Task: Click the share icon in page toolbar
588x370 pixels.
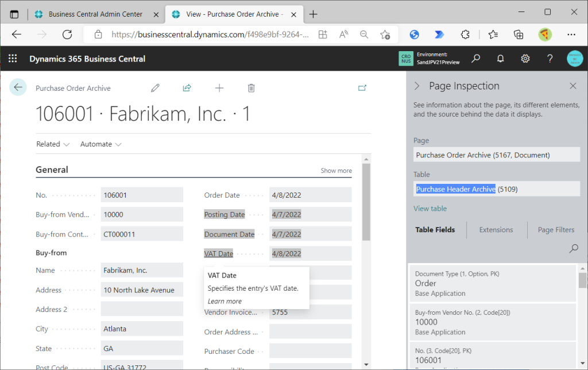Action: point(187,88)
